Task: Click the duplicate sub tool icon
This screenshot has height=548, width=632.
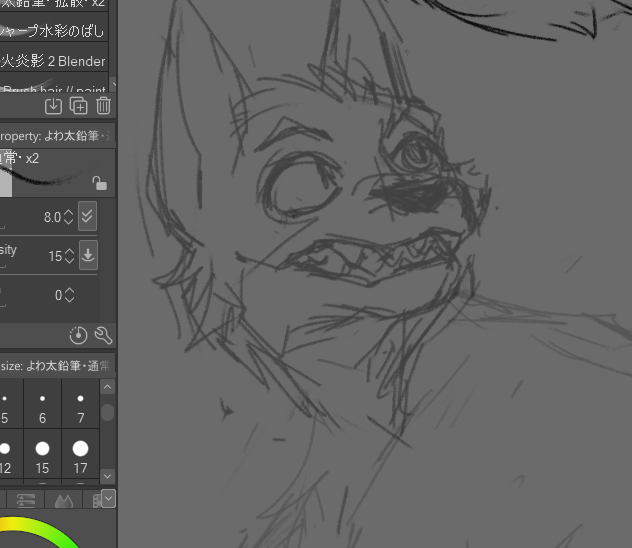Action: 79,106
